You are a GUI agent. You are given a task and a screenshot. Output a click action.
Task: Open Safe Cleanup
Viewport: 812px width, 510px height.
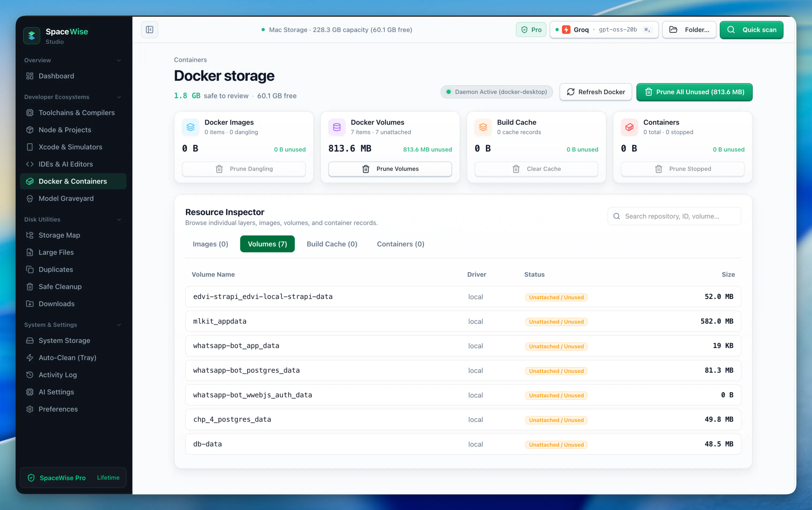73,287
